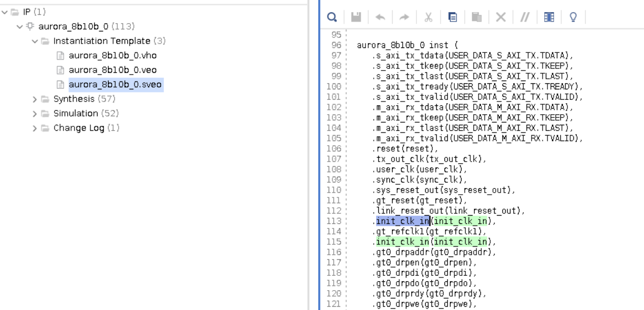Select aurora_8b10b_0.vho file

[x=112, y=56]
